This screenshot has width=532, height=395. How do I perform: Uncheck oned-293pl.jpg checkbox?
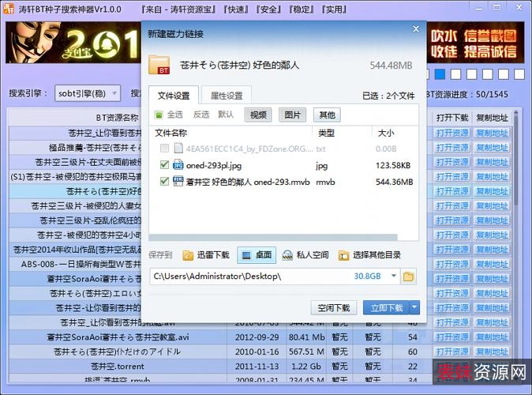(164, 165)
